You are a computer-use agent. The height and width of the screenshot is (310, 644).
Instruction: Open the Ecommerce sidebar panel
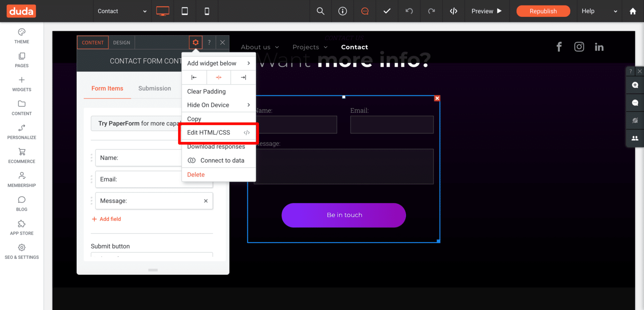[22, 155]
